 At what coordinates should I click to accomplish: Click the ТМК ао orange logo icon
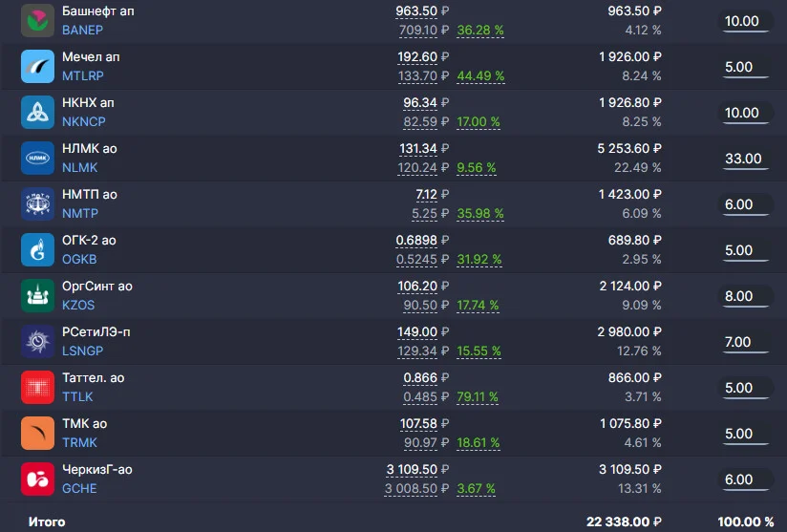pos(37,433)
